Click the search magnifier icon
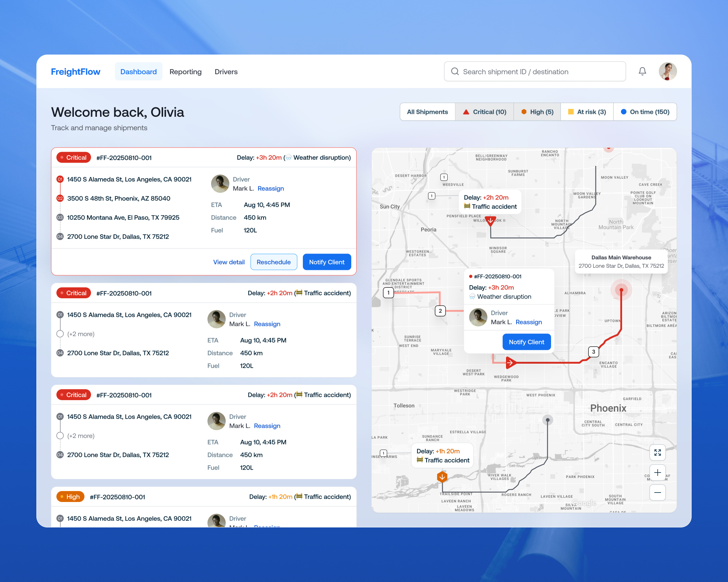 point(455,71)
